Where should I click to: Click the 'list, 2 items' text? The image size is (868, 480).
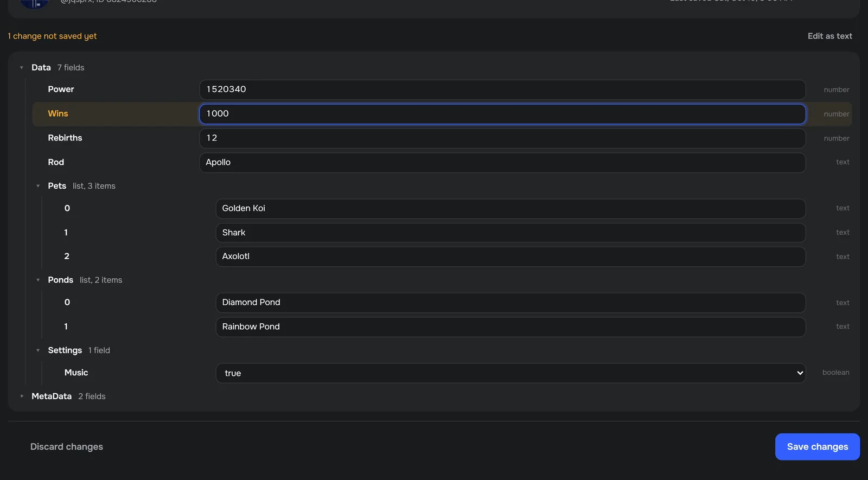point(101,280)
